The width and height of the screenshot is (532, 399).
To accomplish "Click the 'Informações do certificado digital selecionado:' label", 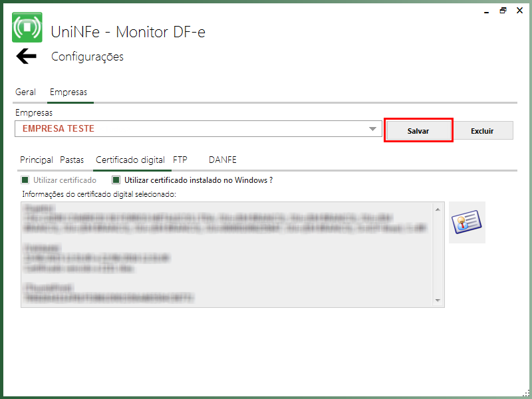I will click(99, 194).
